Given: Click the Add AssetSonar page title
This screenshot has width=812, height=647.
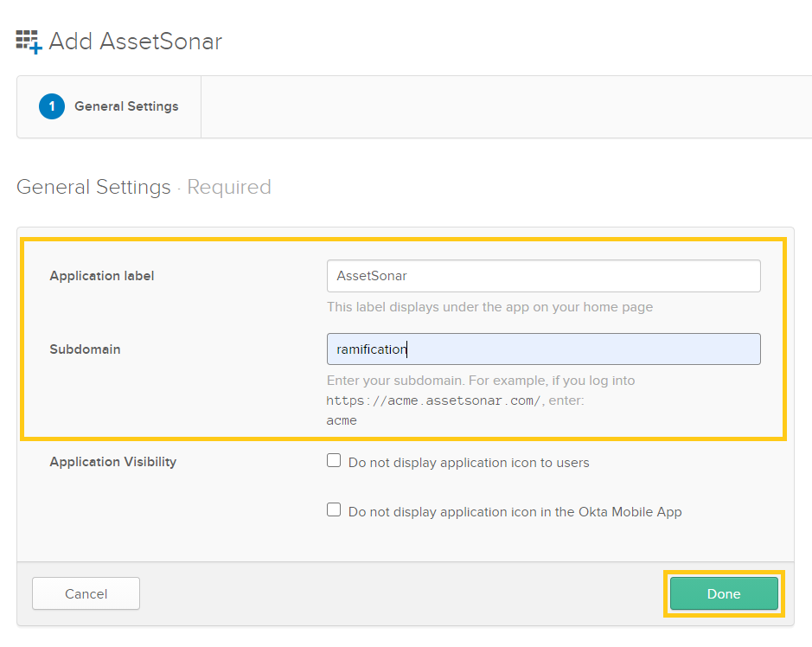Looking at the screenshot, I should tap(135, 42).
